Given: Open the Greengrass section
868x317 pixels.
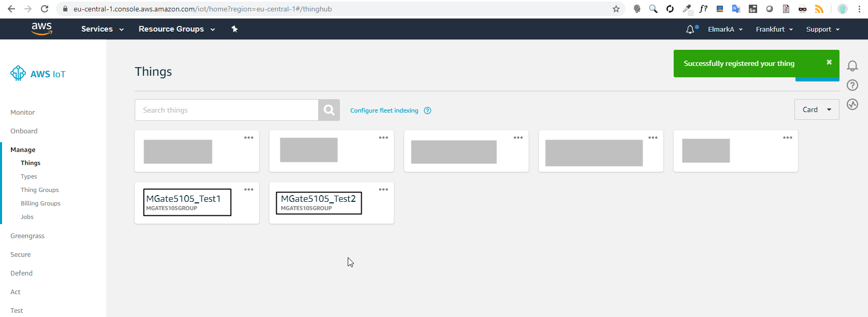Looking at the screenshot, I should pos(27,236).
